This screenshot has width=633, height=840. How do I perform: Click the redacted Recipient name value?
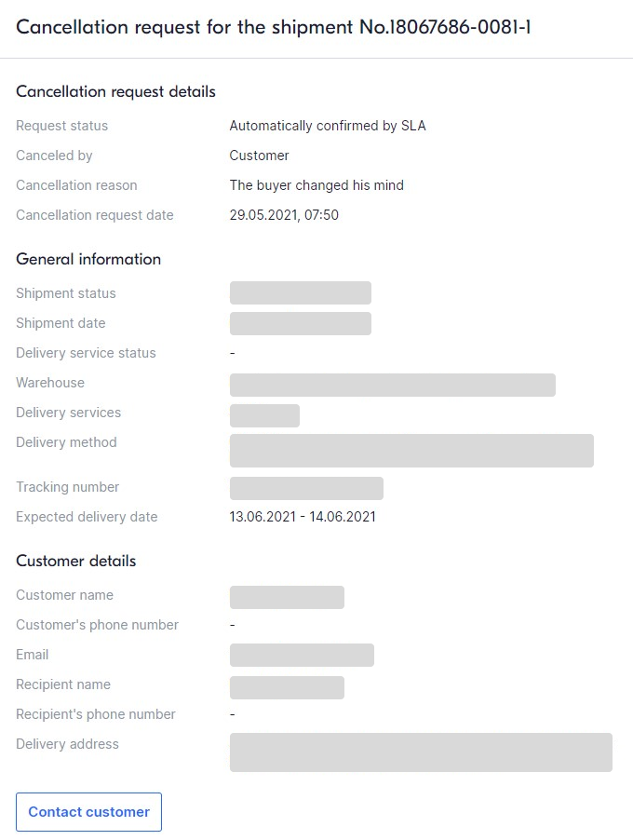tap(287, 688)
